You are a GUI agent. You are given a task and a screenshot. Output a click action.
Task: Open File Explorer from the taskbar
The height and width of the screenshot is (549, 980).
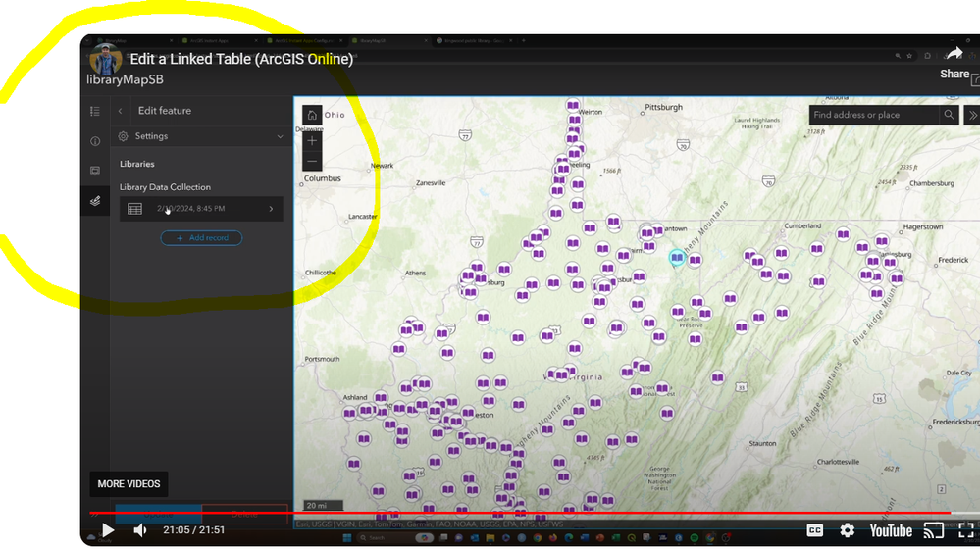point(490,538)
